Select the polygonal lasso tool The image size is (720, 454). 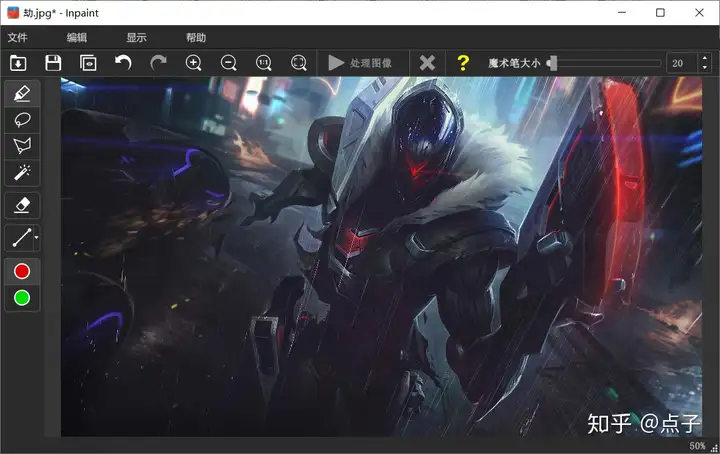point(22,146)
